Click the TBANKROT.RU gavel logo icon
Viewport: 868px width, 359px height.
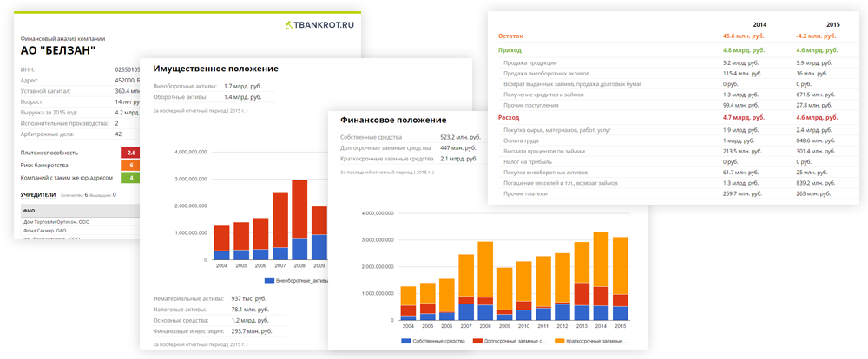click(x=288, y=25)
